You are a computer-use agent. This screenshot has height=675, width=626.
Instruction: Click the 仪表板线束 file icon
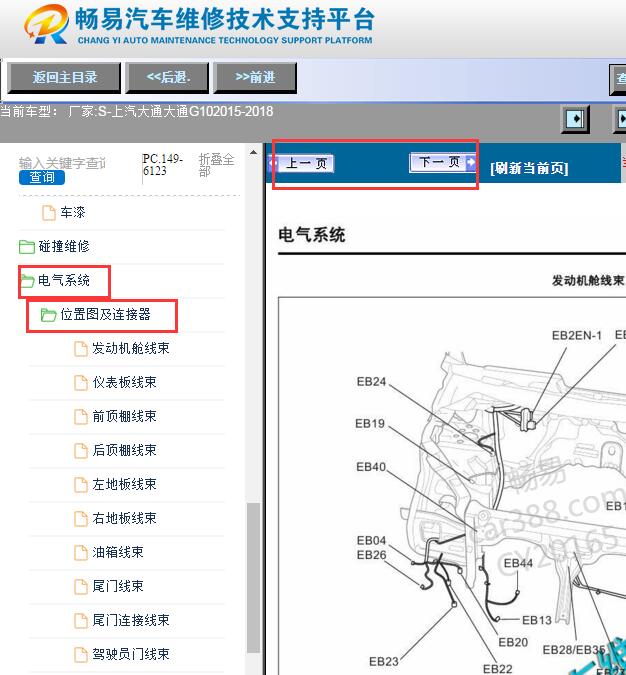click(82, 383)
